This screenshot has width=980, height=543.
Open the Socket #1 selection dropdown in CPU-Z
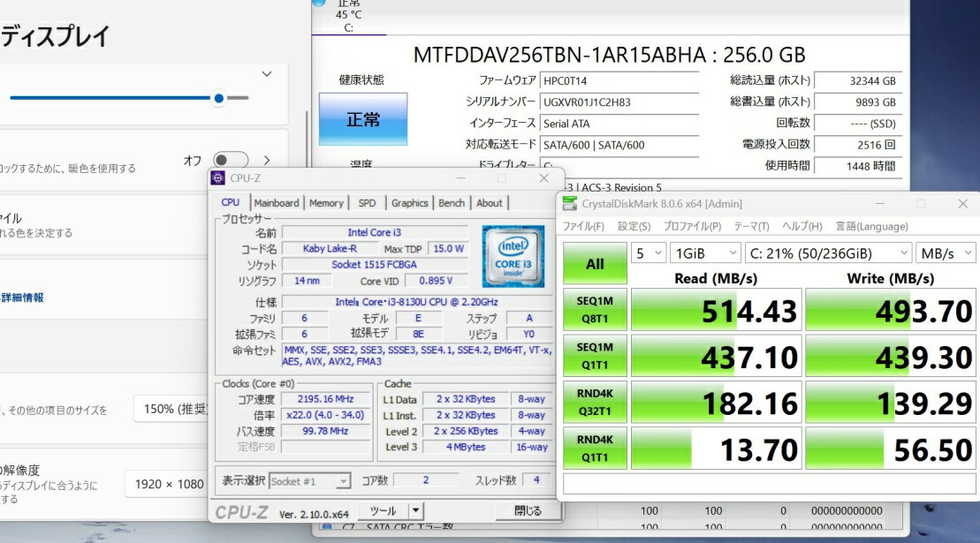tap(309, 481)
